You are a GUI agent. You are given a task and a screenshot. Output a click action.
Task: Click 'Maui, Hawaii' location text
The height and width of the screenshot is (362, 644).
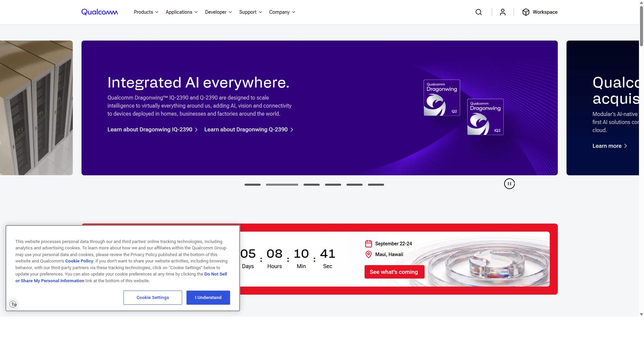click(x=389, y=254)
